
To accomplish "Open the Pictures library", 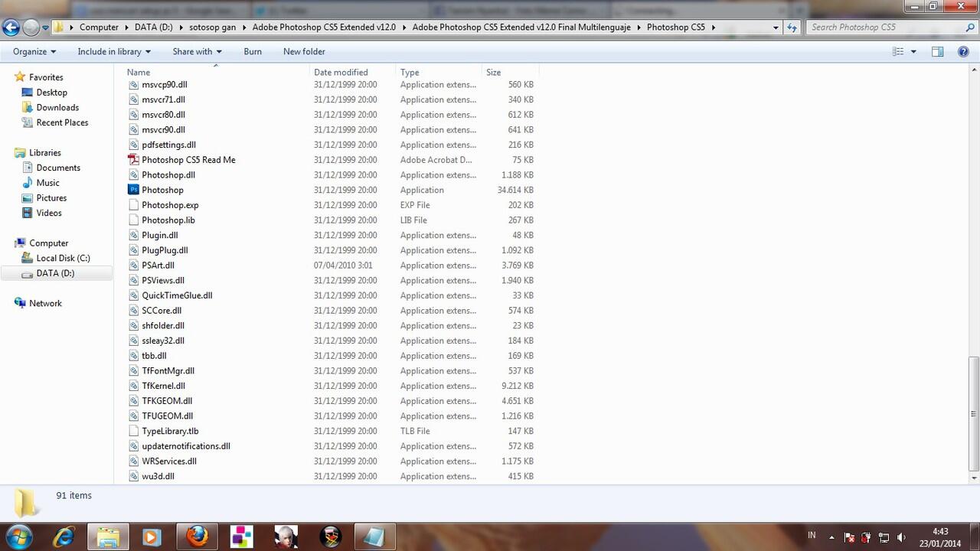I will point(51,198).
